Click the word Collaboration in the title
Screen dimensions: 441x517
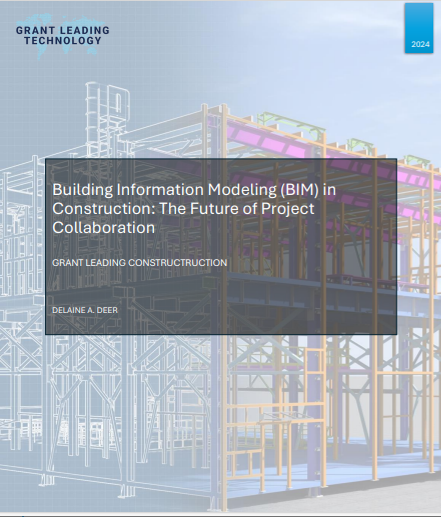(103, 228)
